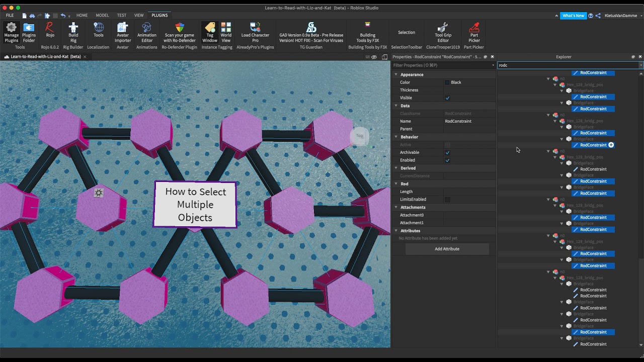Toggle the World View tagging plugin
The height and width of the screenshot is (362, 644).
[x=226, y=32]
